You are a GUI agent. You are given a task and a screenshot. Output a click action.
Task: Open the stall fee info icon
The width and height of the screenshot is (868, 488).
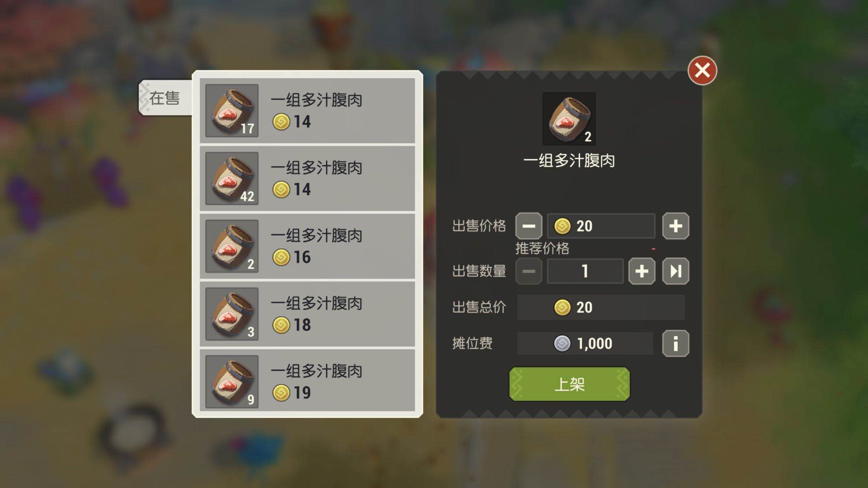click(675, 343)
